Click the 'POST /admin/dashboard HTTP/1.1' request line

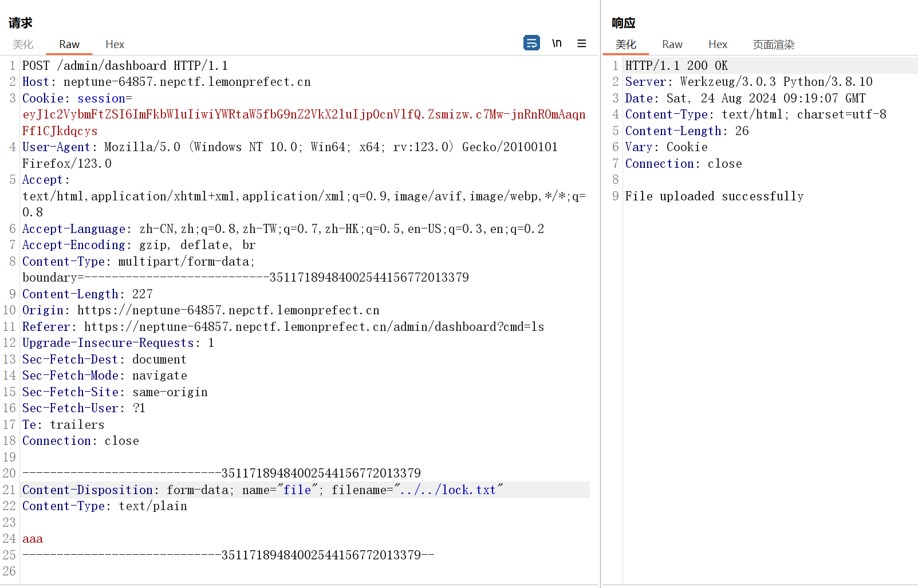pos(125,66)
